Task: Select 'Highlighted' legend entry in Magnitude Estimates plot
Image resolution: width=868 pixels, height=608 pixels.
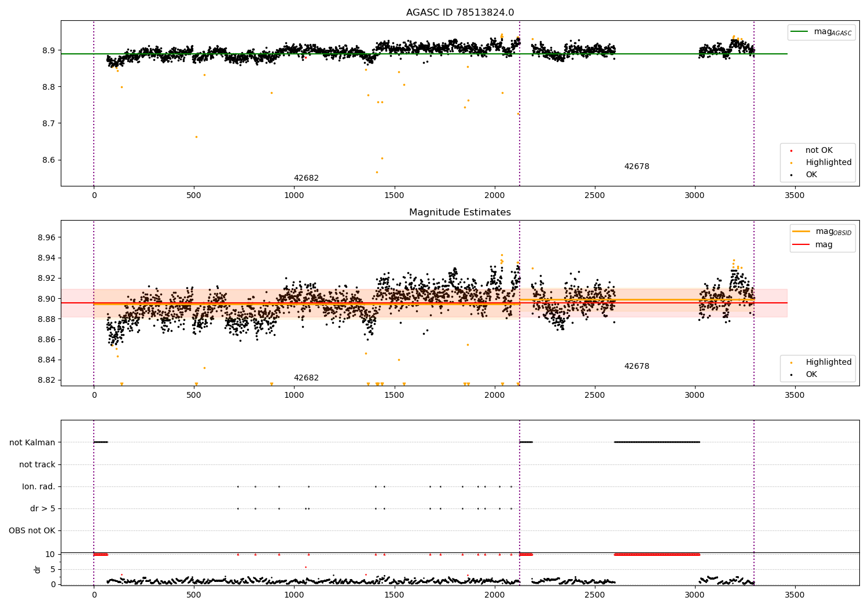Action: point(829,362)
